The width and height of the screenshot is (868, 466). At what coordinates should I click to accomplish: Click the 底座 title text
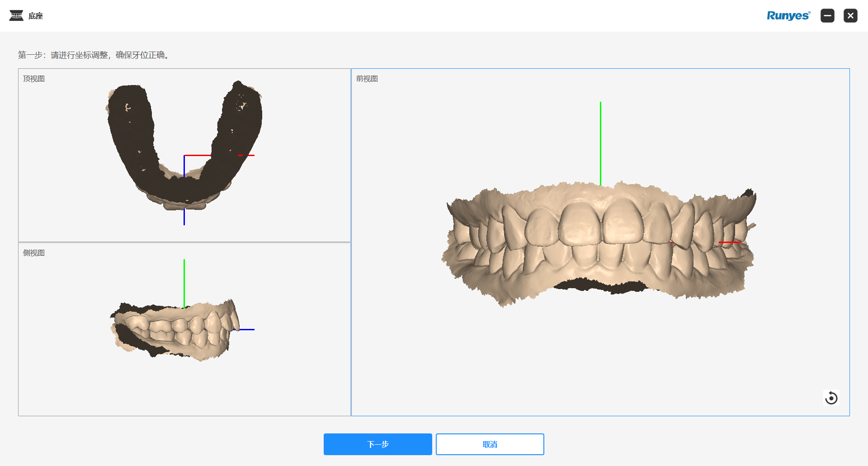(x=36, y=16)
